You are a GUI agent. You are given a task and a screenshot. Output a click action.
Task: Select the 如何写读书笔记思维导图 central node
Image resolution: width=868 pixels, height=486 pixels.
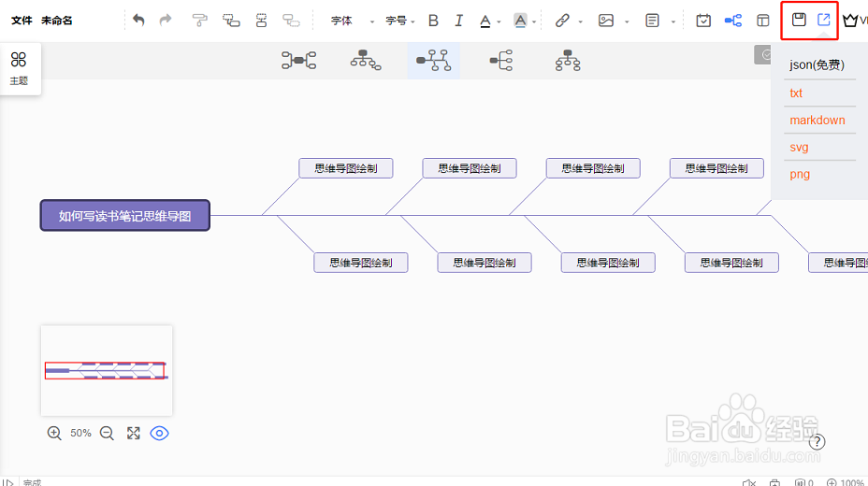[125, 216]
